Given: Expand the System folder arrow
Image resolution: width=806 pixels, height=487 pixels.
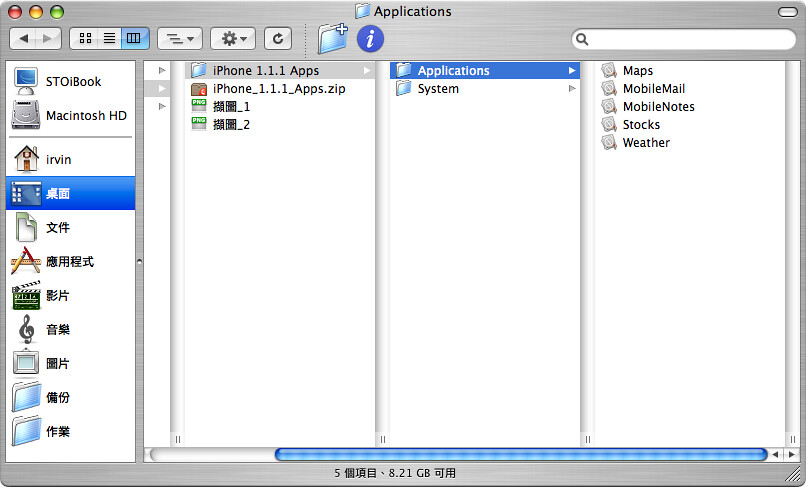Looking at the screenshot, I should click(x=573, y=89).
